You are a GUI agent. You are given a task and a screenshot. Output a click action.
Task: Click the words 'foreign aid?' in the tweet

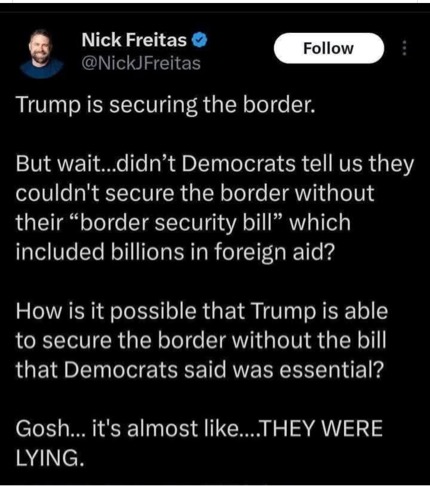point(273,252)
